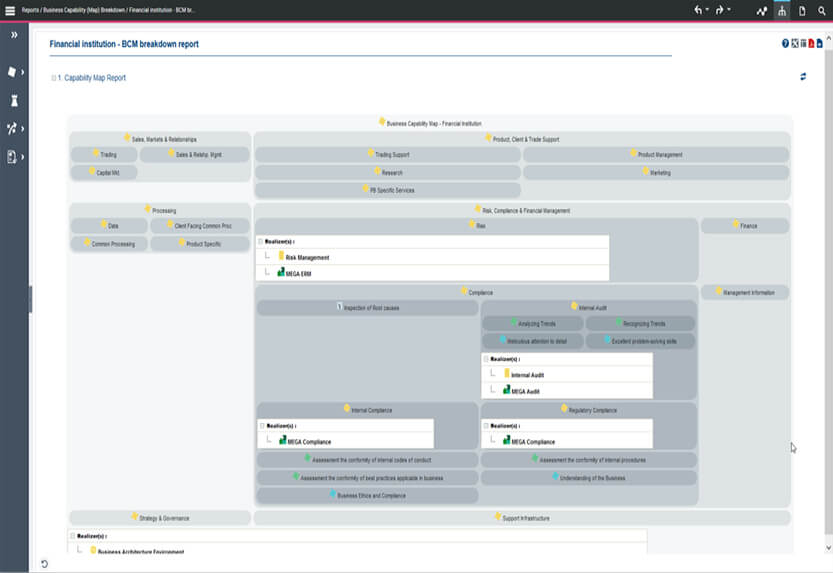
Task: Click the Strategy & Governance capability
Action: tap(160, 518)
